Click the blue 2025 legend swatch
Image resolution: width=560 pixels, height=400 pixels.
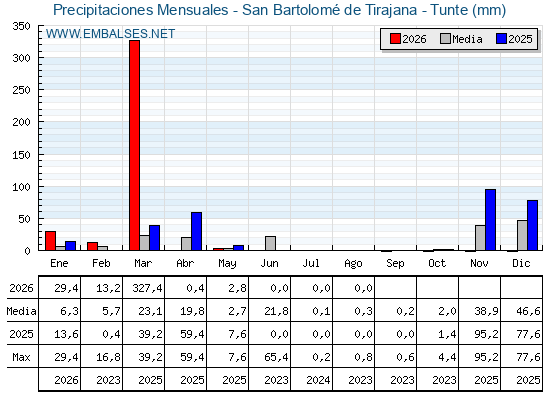[501, 39]
